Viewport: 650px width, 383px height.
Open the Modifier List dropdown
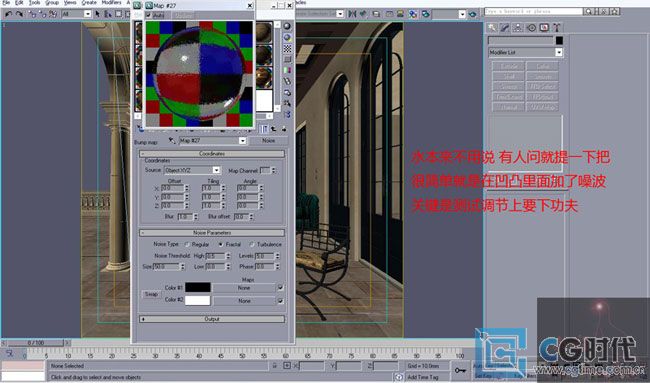click(559, 52)
